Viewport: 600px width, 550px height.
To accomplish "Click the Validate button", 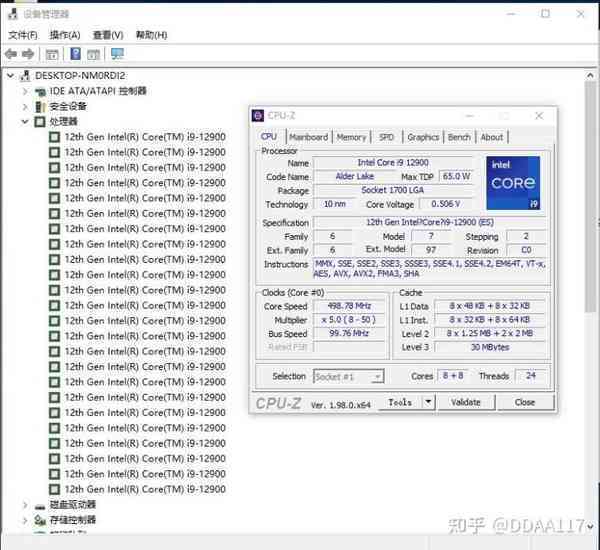I will point(466,402).
